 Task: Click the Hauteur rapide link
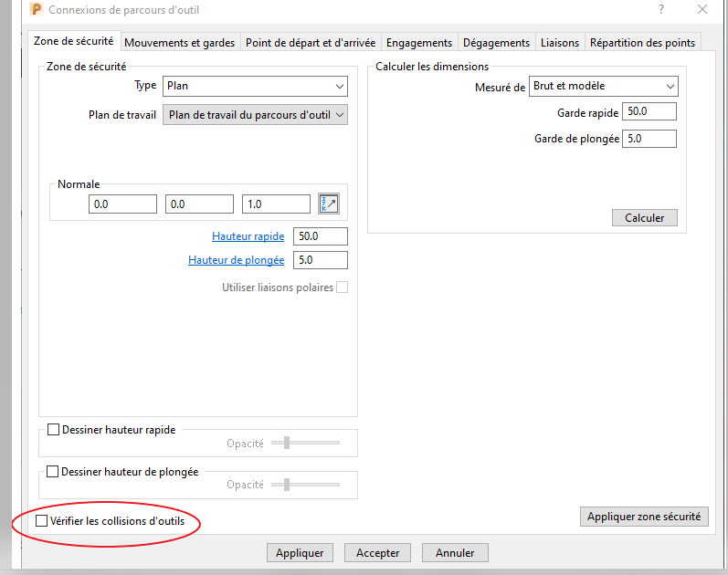click(x=248, y=236)
